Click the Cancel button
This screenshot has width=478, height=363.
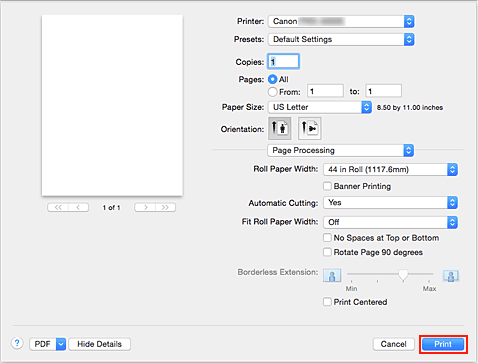[x=393, y=344]
